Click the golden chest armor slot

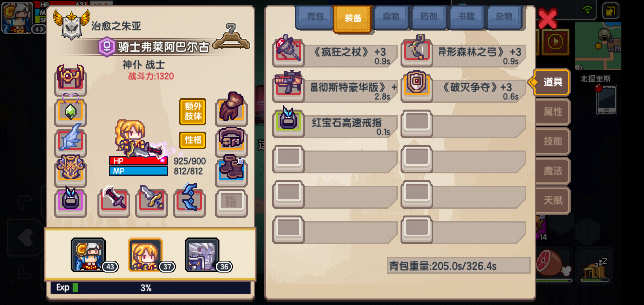click(71, 169)
